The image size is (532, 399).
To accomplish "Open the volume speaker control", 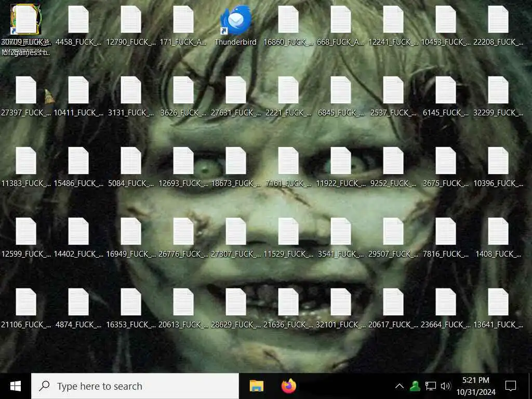I will click(445, 386).
